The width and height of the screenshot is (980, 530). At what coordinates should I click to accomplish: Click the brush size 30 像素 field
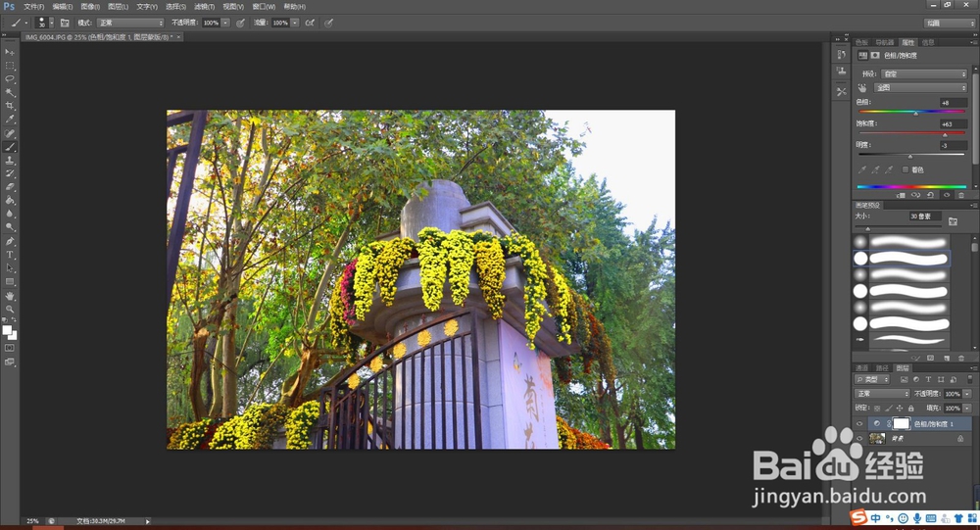click(x=925, y=217)
